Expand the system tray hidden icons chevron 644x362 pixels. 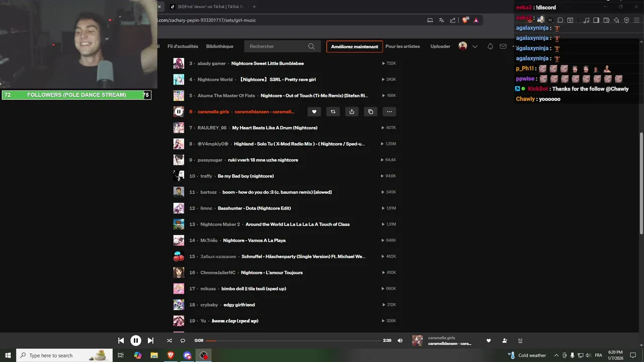tap(556, 355)
